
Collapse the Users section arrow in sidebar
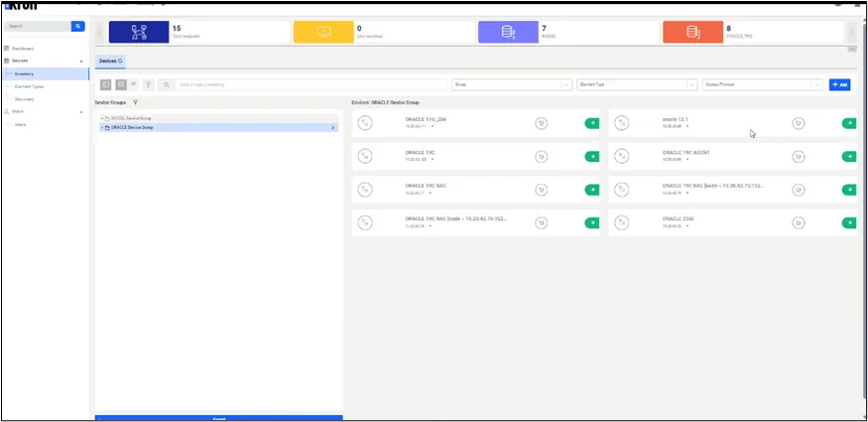pos(81,112)
